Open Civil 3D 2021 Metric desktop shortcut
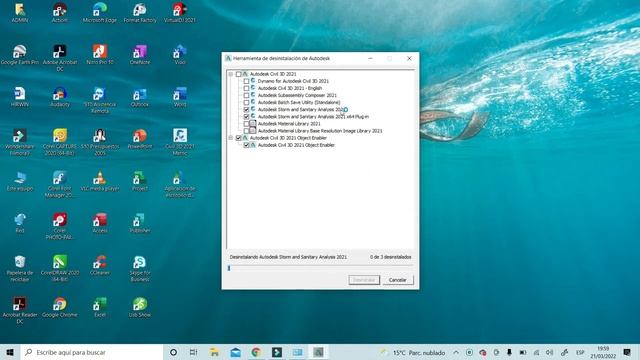The image size is (640, 360). (x=180, y=142)
